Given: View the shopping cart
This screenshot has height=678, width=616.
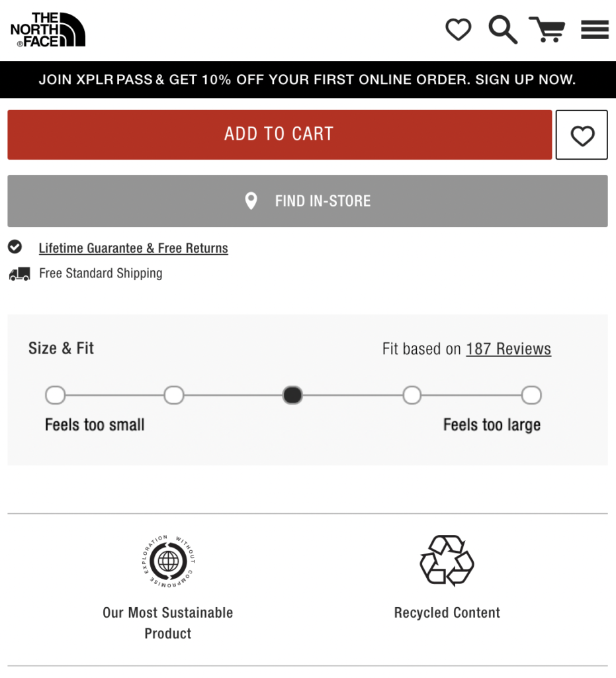Looking at the screenshot, I should 547,30.
